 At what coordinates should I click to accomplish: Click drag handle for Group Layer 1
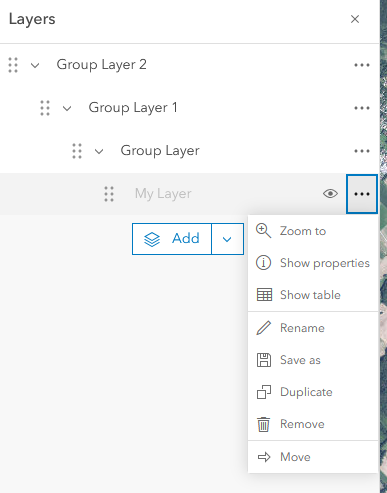click(45, 108)
